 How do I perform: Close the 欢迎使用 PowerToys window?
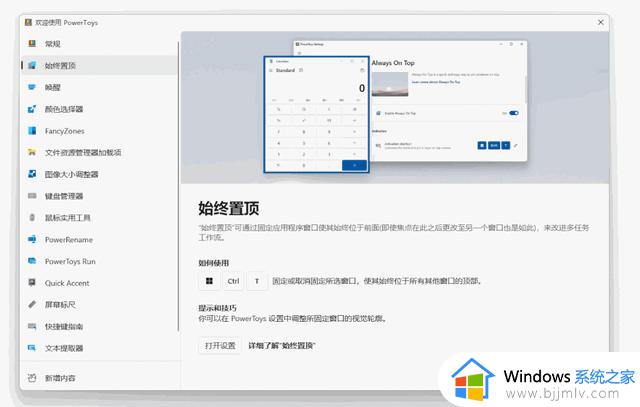point(600,22)
